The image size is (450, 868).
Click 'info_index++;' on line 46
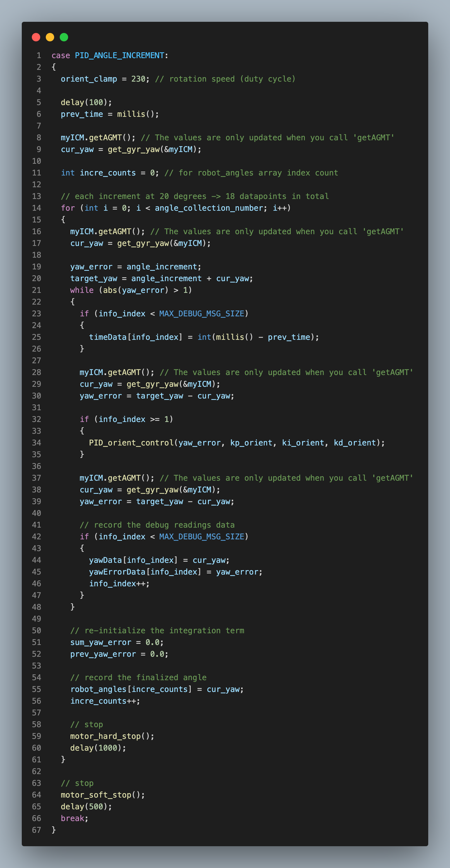pos(119,584)
